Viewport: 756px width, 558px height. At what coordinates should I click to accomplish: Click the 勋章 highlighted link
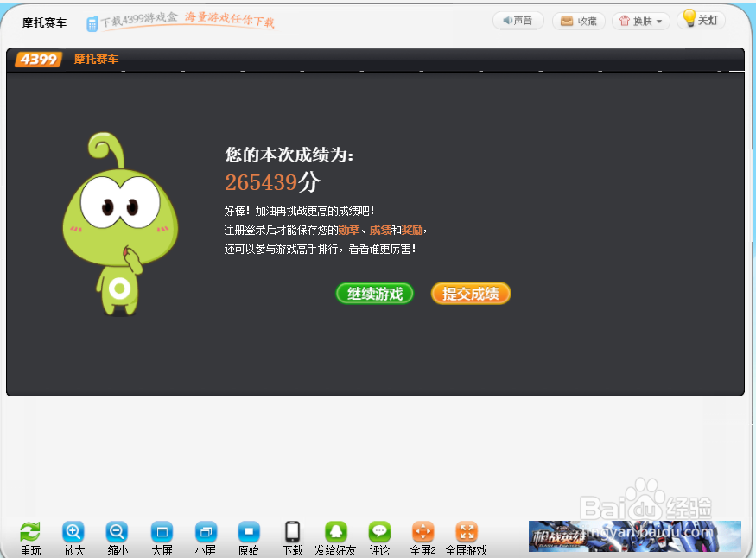[x=348, y=231]
